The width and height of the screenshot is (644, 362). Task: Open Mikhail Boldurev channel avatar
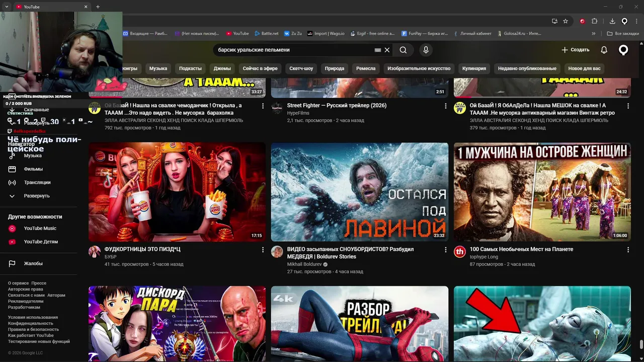point(277,252)
